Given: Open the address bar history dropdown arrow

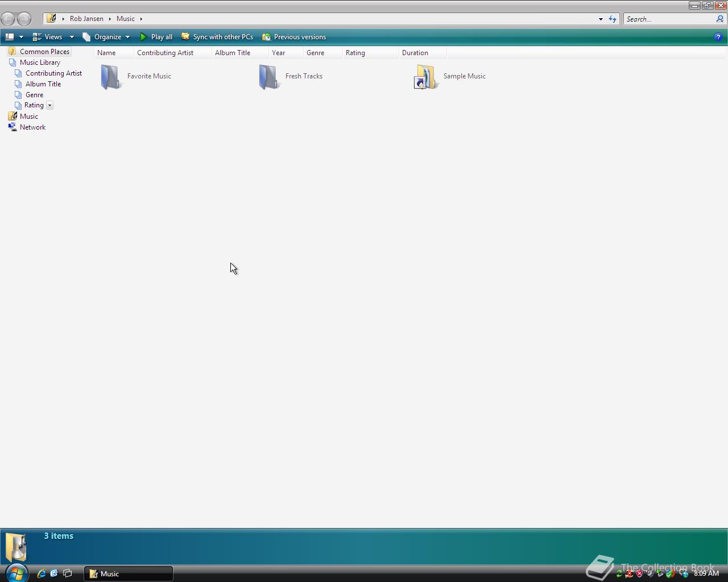Looking at the screenshot, I should pyautogui.click(x=601, y=19).
